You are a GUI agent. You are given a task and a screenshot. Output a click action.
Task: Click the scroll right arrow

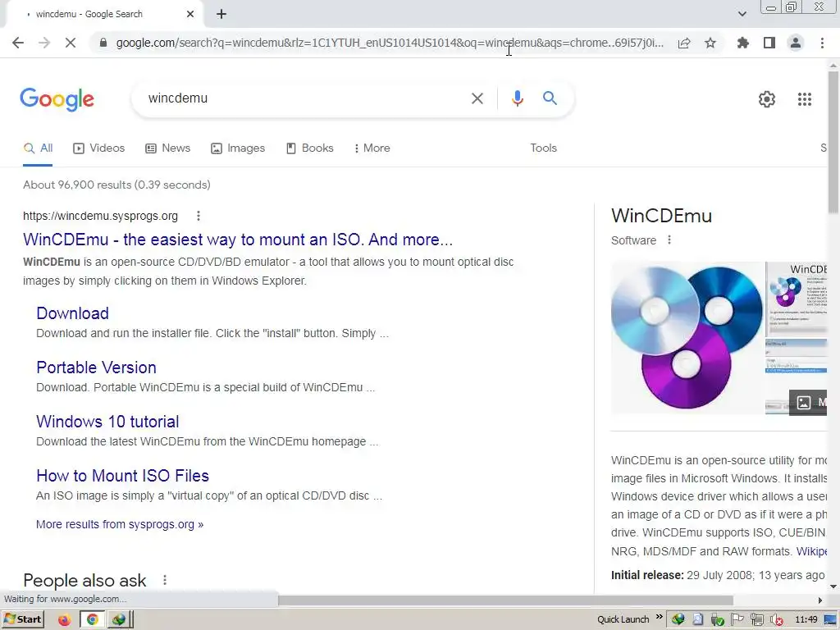[820, 600]
